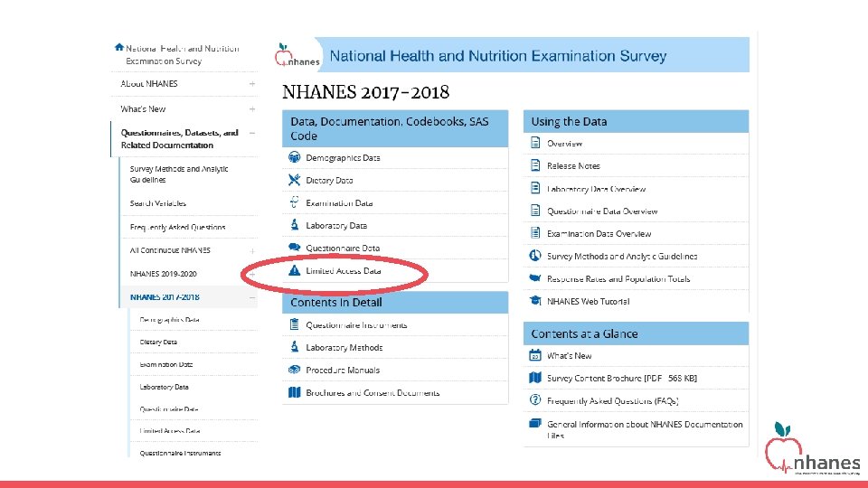
Task: Open the Release Notes link
Action: (x=573, y=165)
